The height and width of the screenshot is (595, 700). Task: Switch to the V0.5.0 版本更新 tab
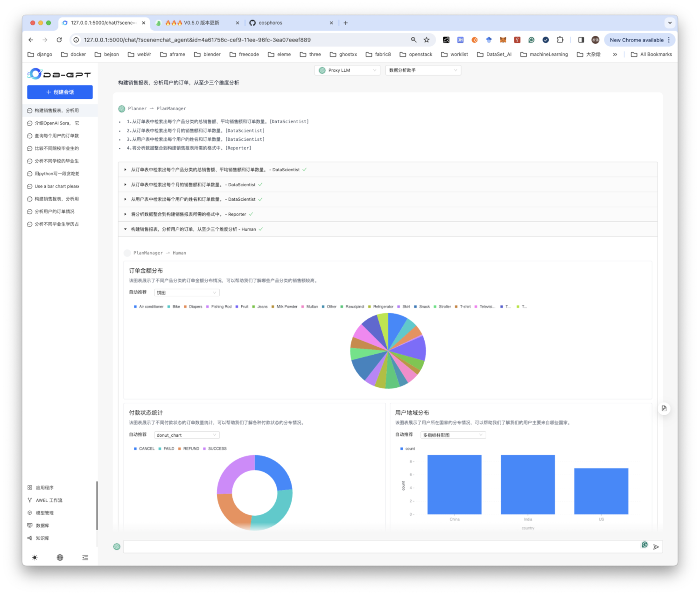(x=197, y=22)
